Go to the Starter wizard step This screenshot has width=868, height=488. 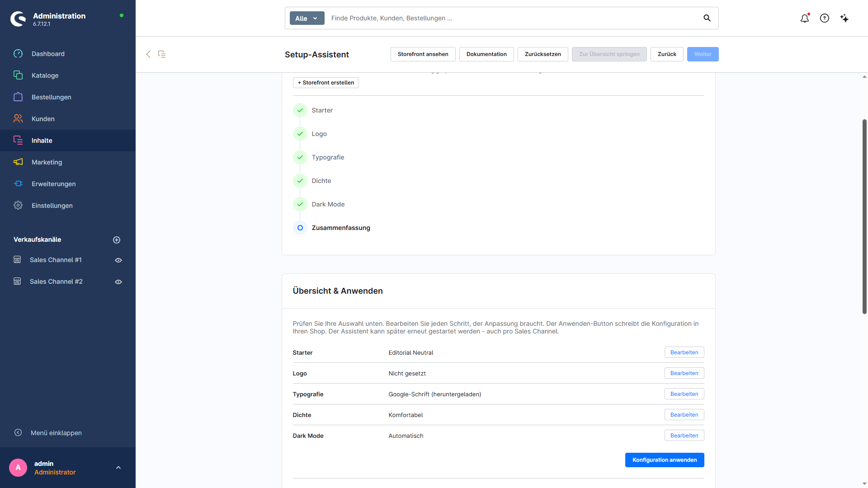(x=313, y=110)
